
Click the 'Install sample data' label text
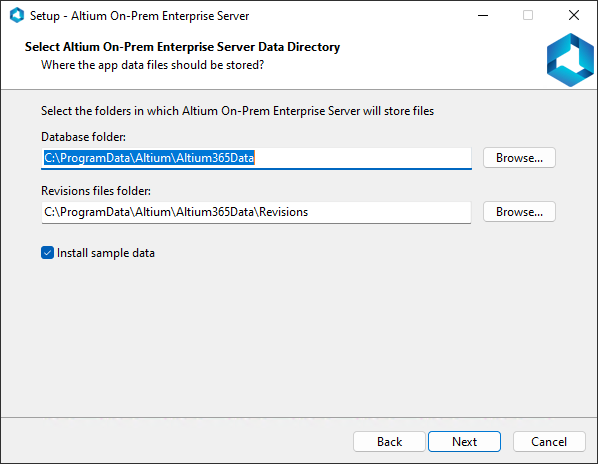(x=106, y=253)
